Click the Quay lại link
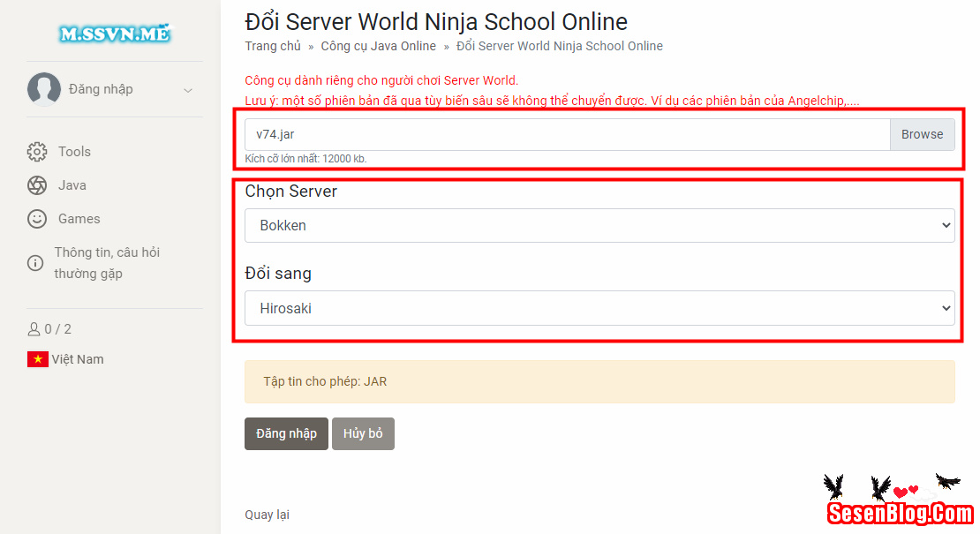The width and height of the screenshot is (980, 534). pos(267,515)
